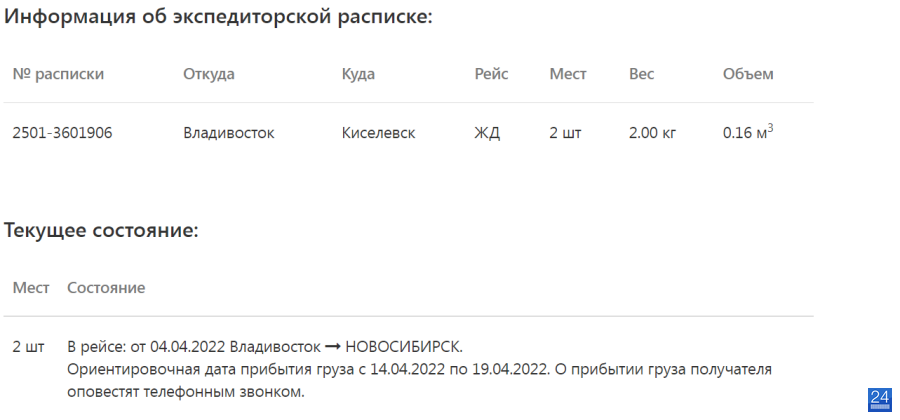Click the "Куда" column header

358,74
